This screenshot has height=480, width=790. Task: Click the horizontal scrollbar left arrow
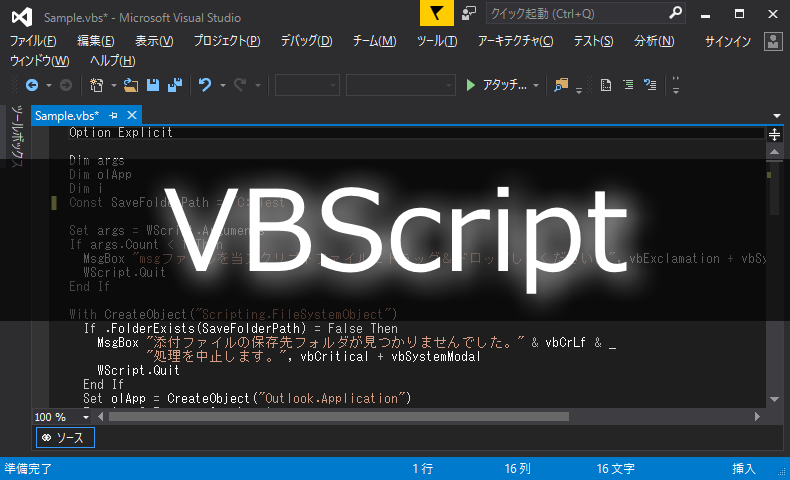click(101, 417)
